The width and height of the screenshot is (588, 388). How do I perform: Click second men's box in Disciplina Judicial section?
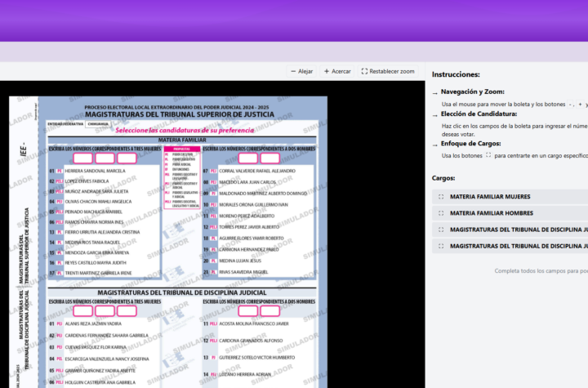coord(270,311)
